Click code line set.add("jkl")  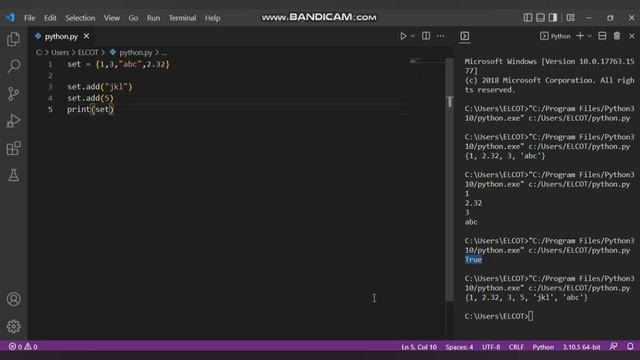point(100,87)
